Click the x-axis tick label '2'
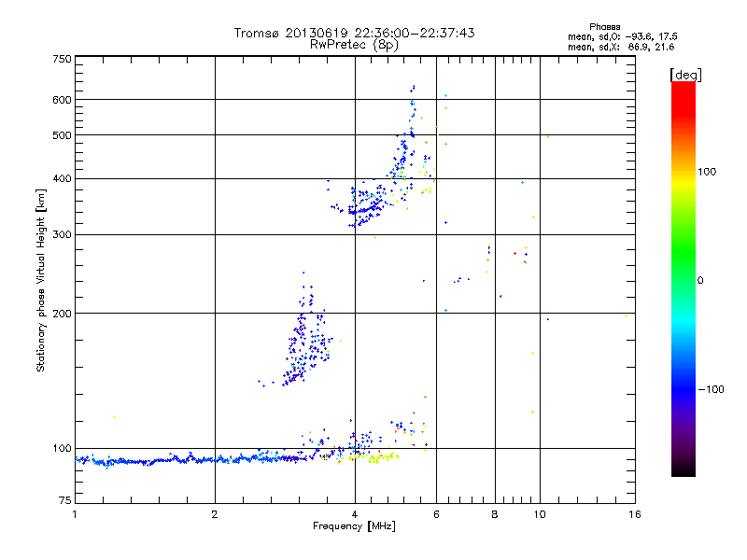747x560 pixels. point(215,514)
